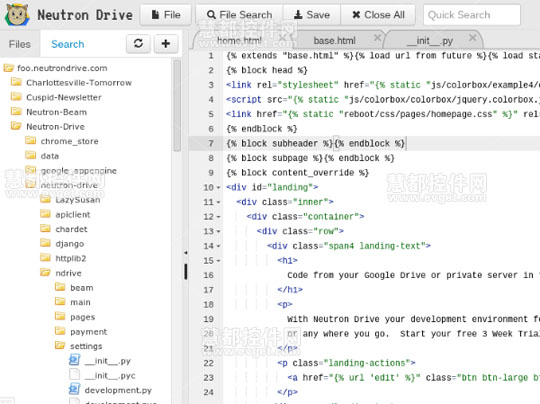Viewport: 540px width, 404px height.
Task: Click Neutron-Drive open folder icon
Action: coord(16,126)
